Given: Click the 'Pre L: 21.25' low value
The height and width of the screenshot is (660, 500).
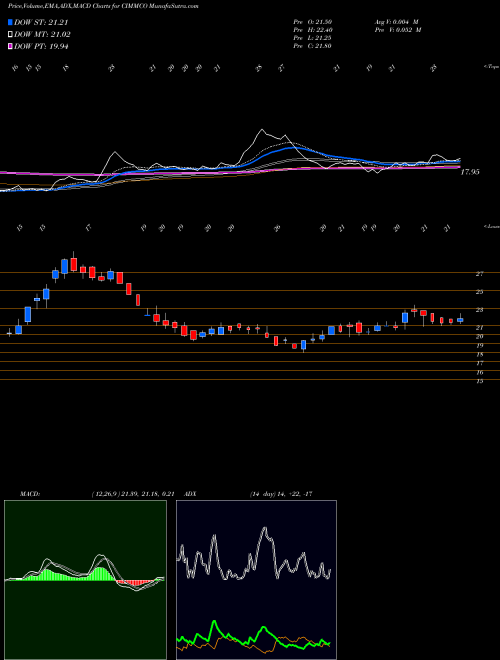Looking at the screenshot, I should 313,38.
